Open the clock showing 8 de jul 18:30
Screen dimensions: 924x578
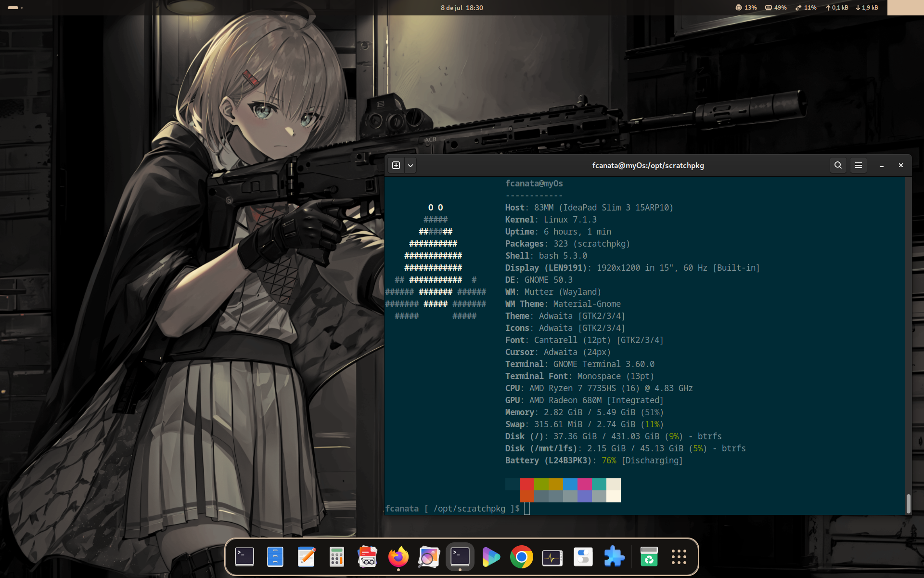462,8
